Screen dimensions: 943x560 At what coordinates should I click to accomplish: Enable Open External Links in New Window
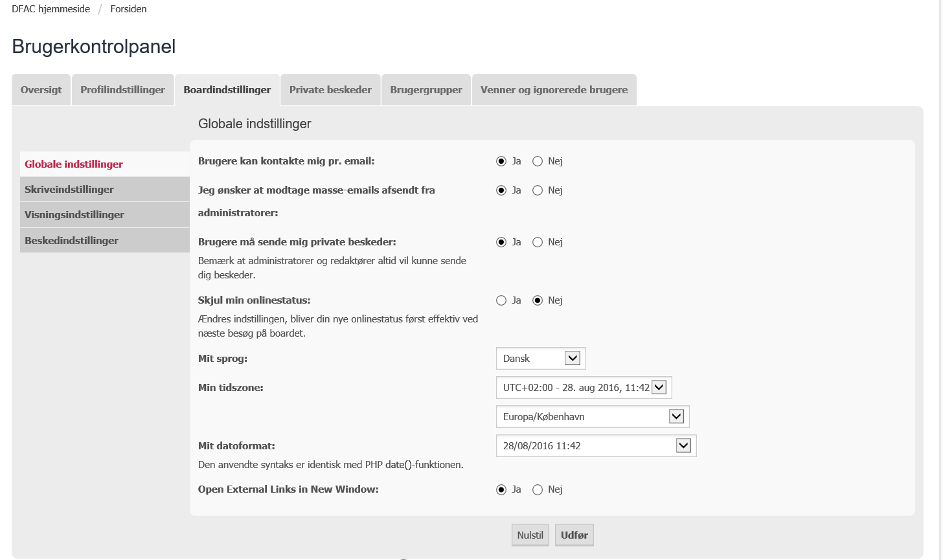click(x=501, y=489)
